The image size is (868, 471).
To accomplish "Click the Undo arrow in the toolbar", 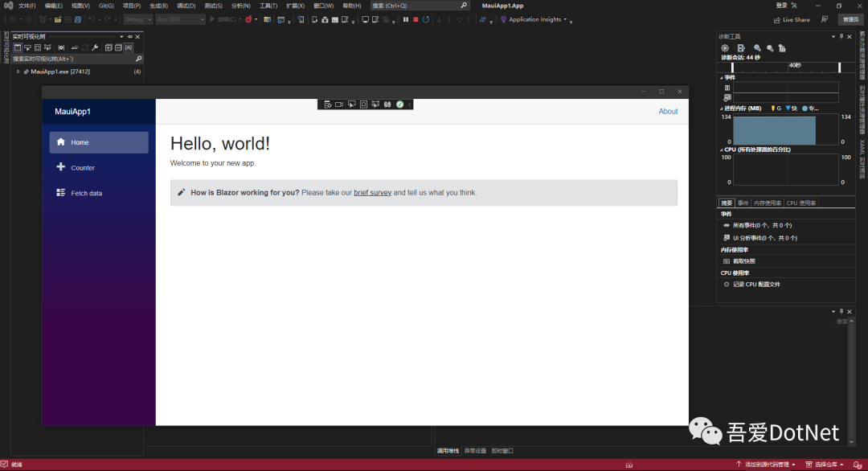I will (x=92, y=19).
